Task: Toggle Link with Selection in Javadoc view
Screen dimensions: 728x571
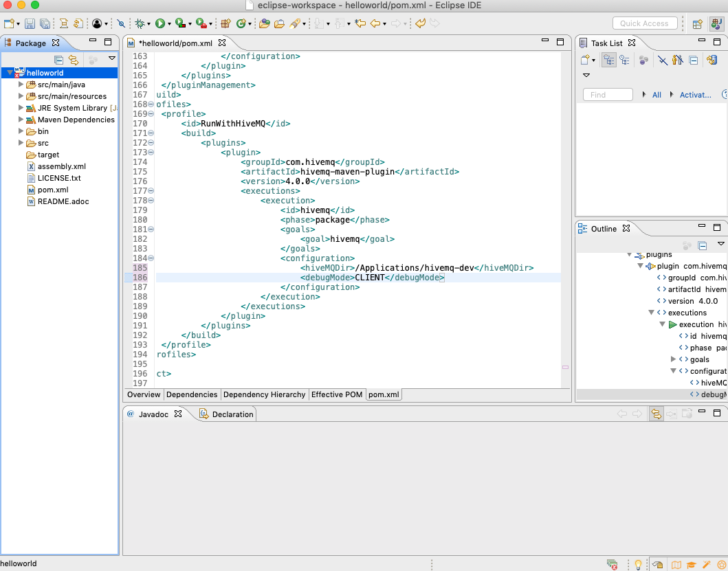Action: (x=656, y=414)
